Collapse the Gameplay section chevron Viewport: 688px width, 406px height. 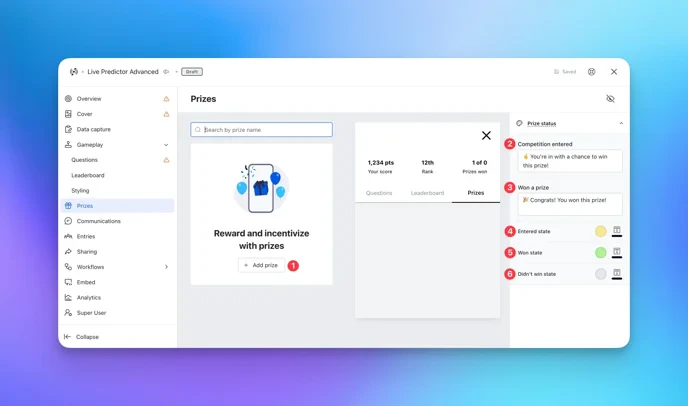pyautogui.click(x=166, y=145)
